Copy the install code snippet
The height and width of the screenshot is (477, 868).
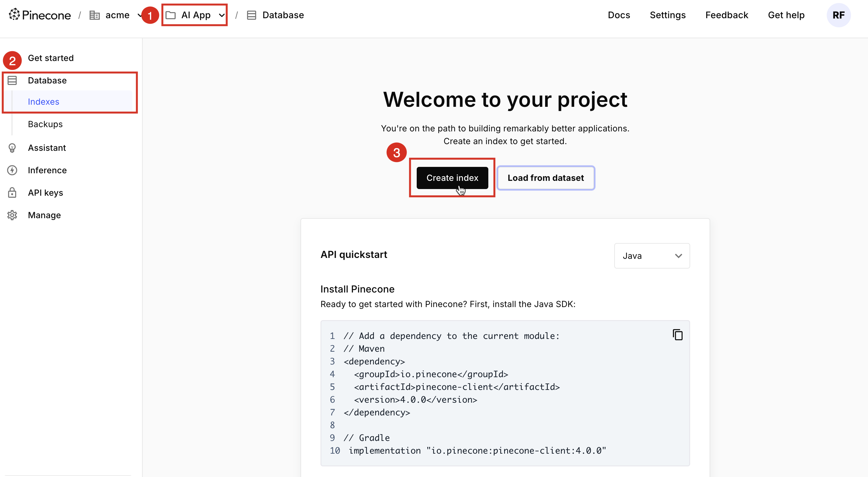coord(677,335)
